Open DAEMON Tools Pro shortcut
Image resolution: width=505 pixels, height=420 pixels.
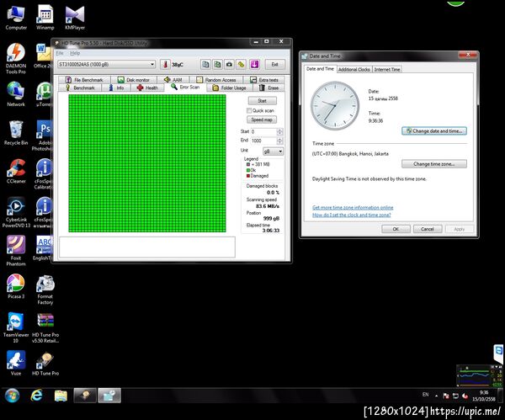click(16, 59)
